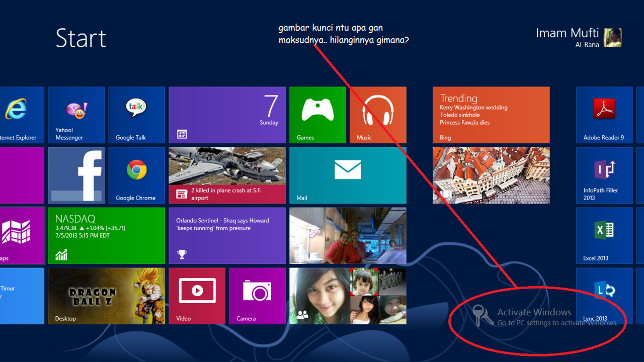Open the Maps tile

click(x=22, y=236)
